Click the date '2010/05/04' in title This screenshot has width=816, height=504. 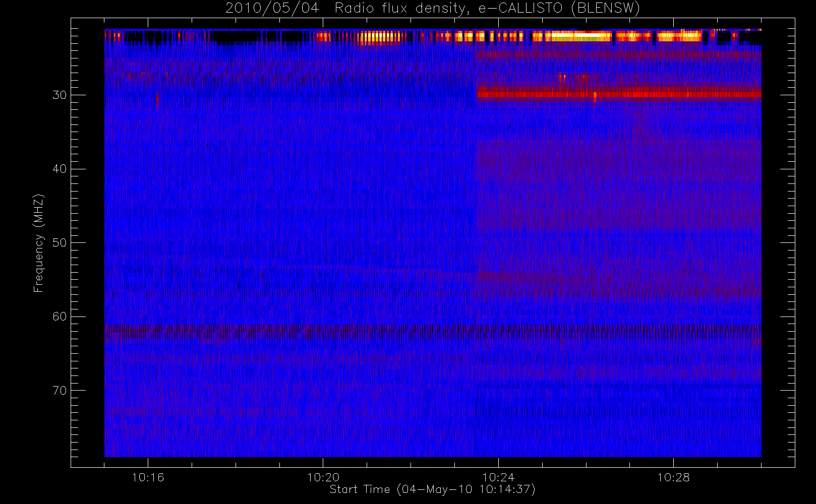pos(272,9)
